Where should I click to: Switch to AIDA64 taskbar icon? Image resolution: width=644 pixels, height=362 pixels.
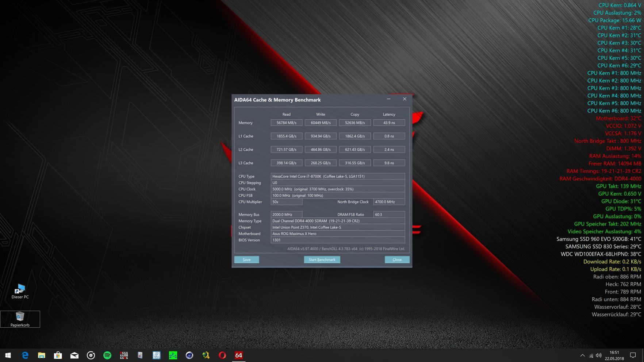239,355
